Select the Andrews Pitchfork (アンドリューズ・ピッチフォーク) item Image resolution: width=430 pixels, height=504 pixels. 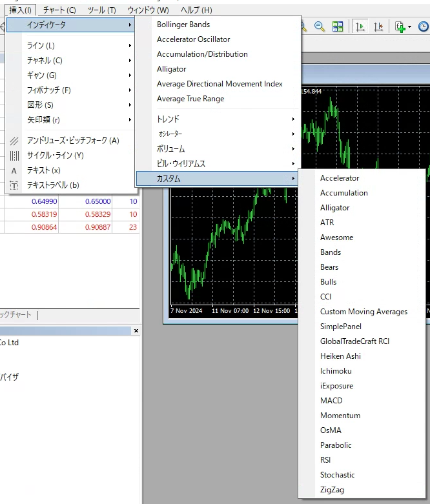tap(72, 141)
